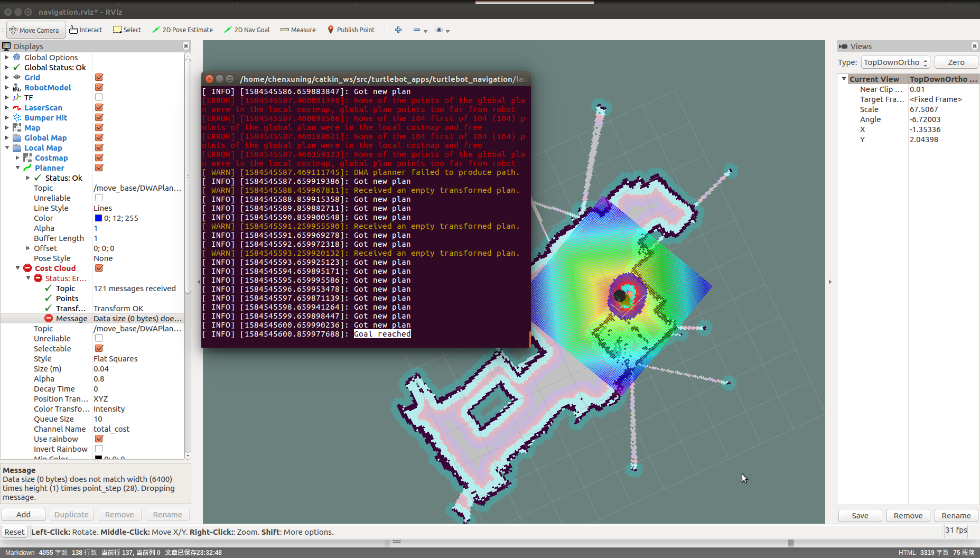Disable the Grid display checkbox
Image resolution: width=980 pixels, height=558 pixels.
click(x=99, y=77)
